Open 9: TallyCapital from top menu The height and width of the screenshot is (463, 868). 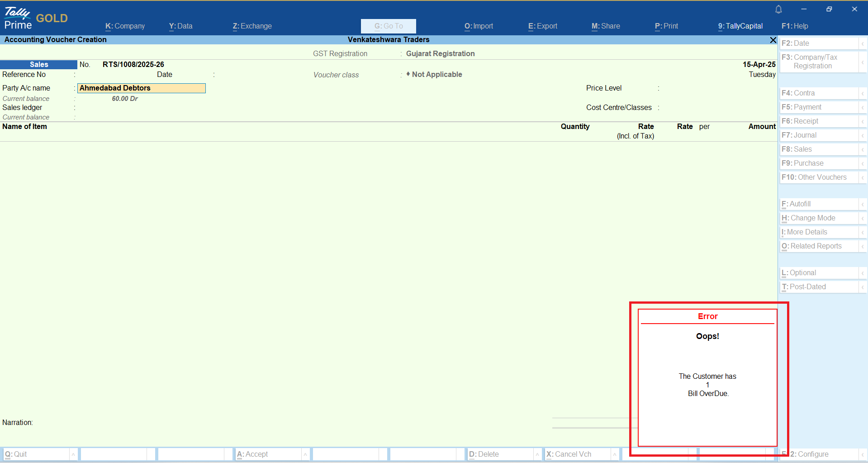(x=740, y=26)
